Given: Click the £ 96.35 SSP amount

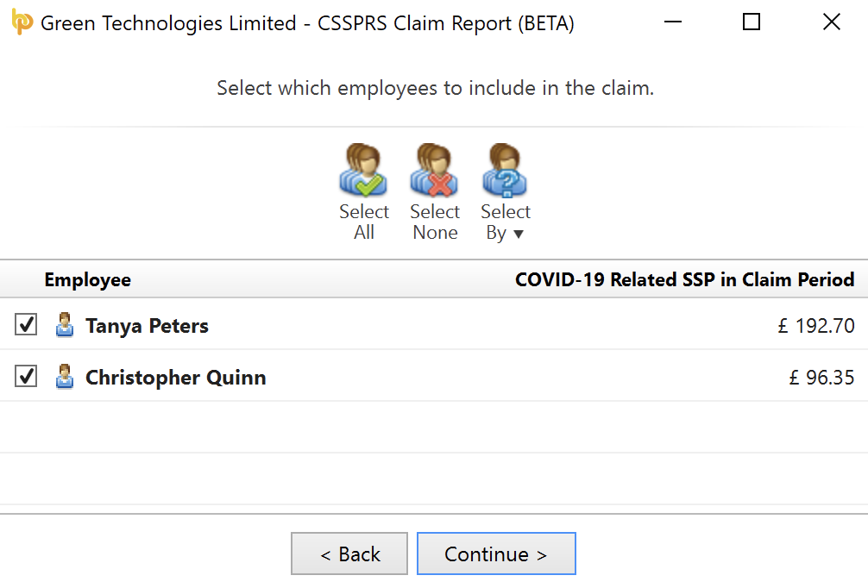Looking at the screenshot, I should point(821,378).
